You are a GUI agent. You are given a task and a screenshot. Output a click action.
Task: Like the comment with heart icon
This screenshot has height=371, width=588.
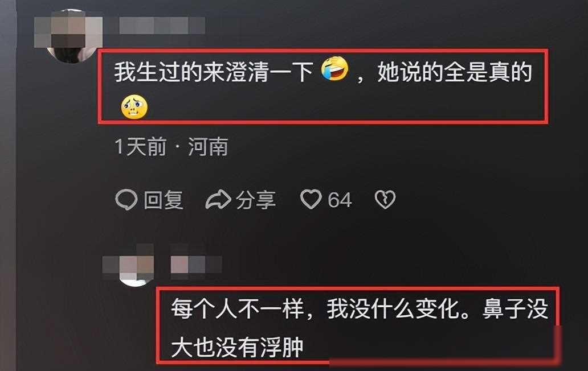coord(311,199)
